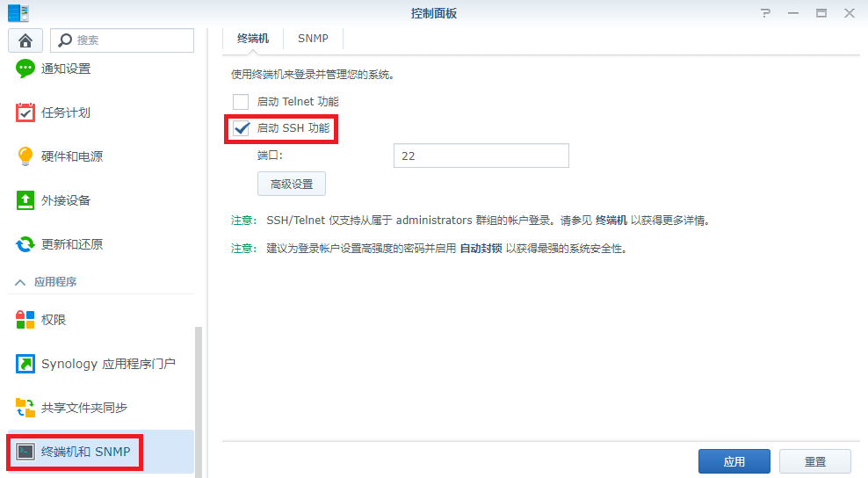The height and width of the screenshot is (478, 868).
Task: Select Terminal and SNMP (终端机和 SNMP) item
Action: (85, 452)
